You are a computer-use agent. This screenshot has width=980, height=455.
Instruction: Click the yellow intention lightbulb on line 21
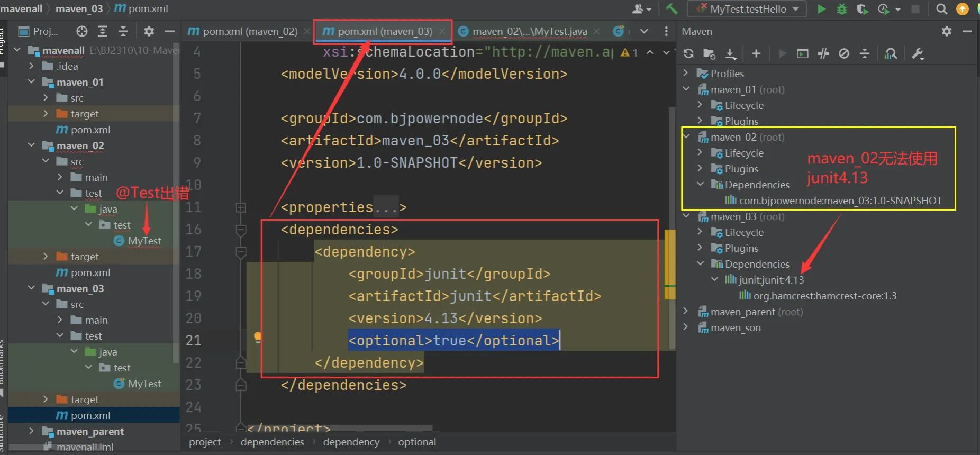pyautogui.click(x=258, y=337)
